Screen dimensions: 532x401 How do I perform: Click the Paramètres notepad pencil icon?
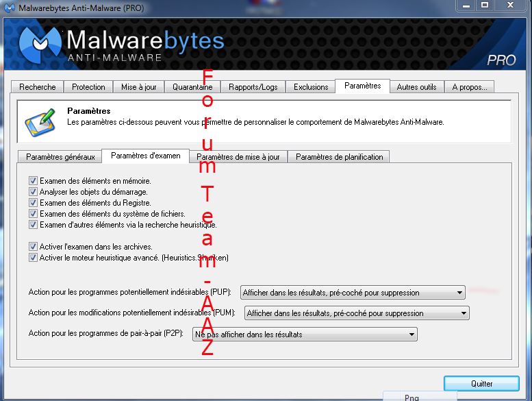click(40, 123)
